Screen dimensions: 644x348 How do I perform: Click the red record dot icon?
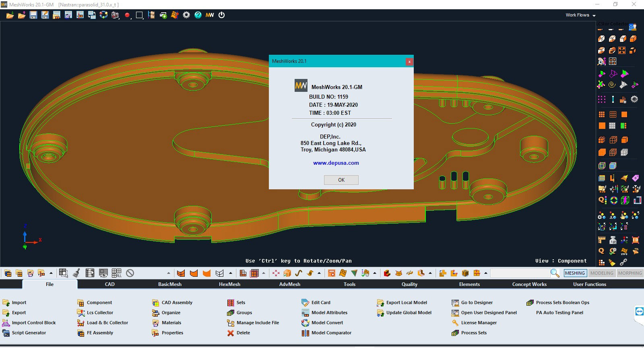point(127,15)
